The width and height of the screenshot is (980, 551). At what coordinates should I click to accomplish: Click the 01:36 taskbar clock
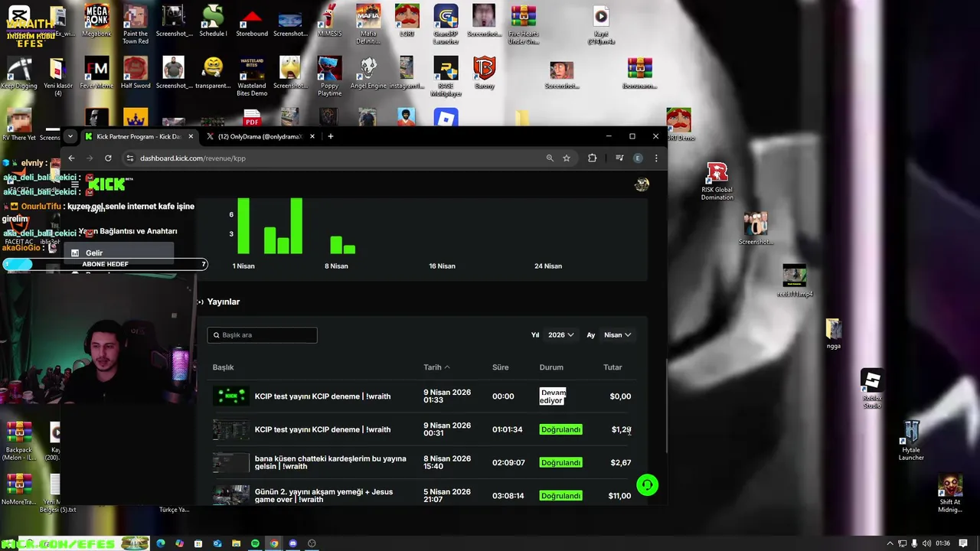[942, 543]
